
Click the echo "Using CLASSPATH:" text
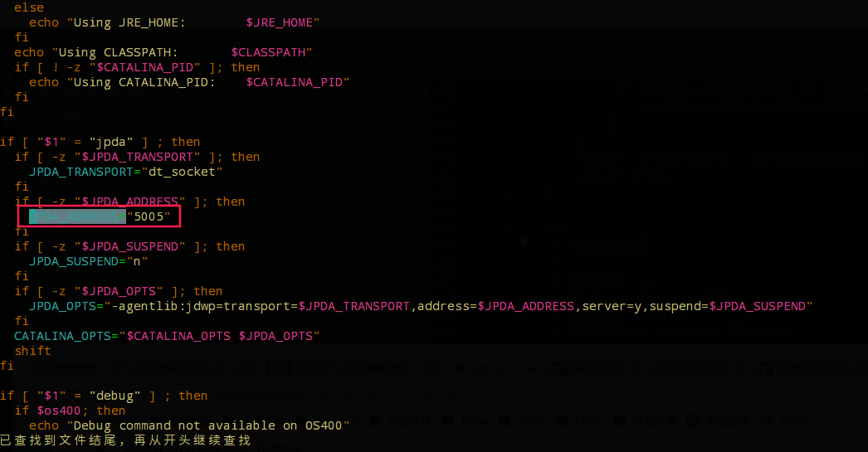click(x=96, y=52)
